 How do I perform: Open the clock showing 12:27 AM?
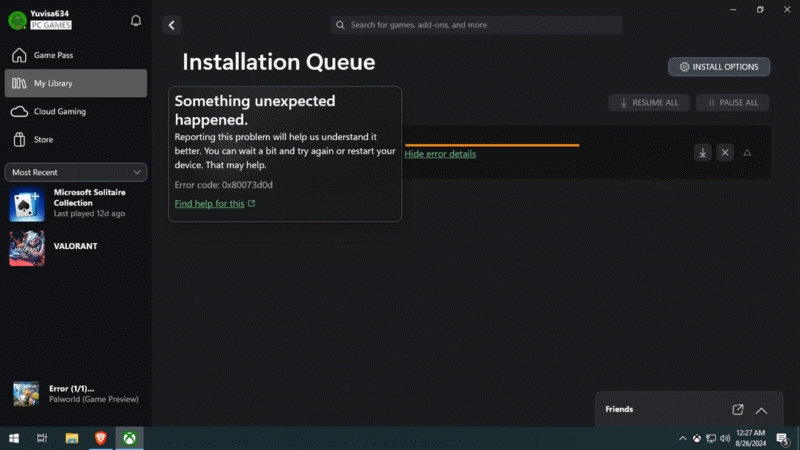pos(751,438)
